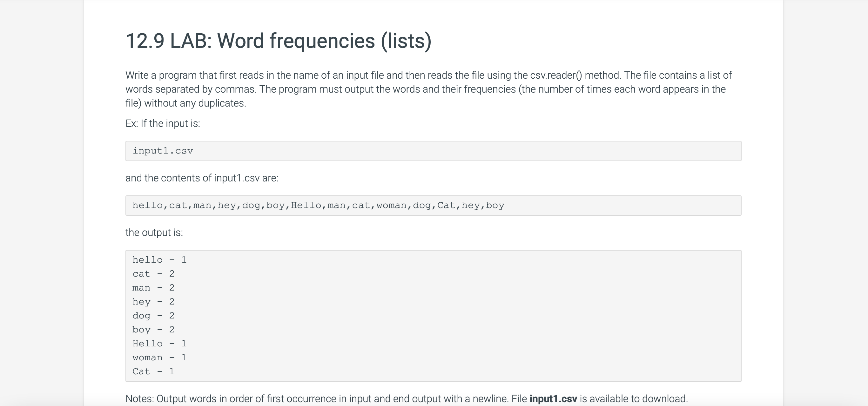Click the 'hey - 2' output line
This screenshot has height=406, width=868.
coord(153,302)
